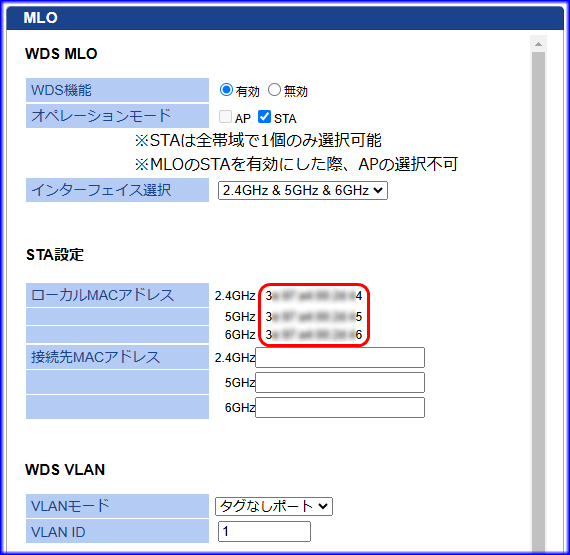The height and width of the screenshot is (555, 570).
Task: Select the 無効 radio button for WDS機能
Action: click(274, 89)
